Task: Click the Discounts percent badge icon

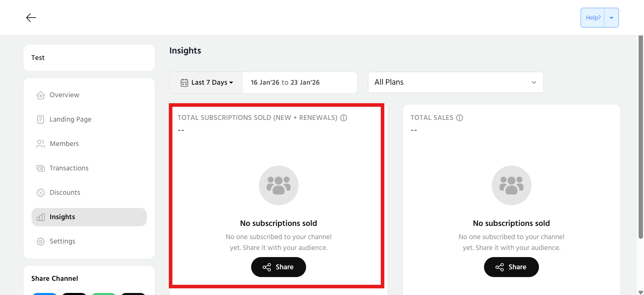Action: point(41,193)
